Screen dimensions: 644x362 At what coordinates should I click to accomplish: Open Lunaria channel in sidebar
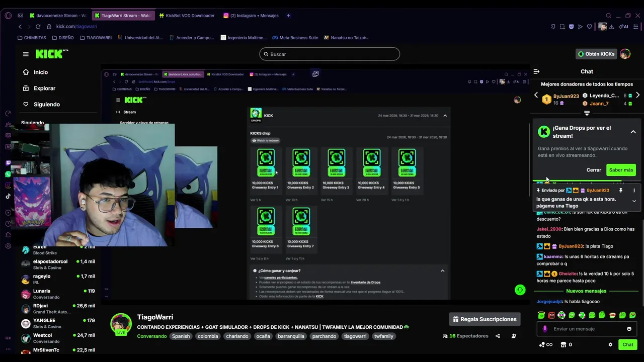click(58, 294)
